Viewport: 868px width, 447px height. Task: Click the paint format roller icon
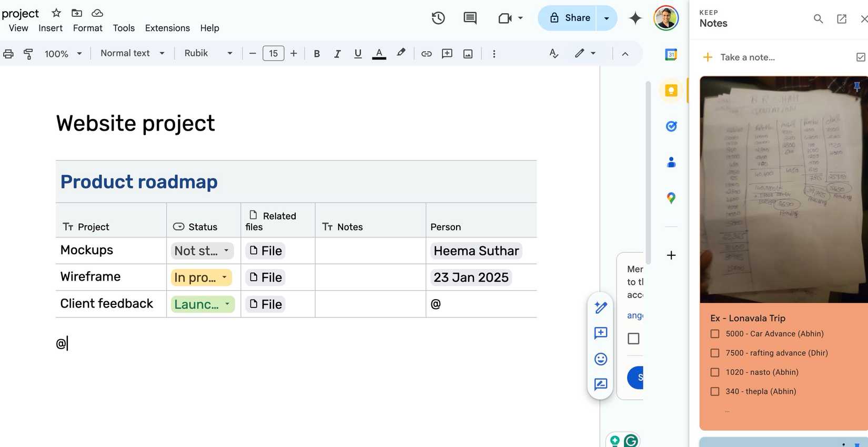(x=28, y=54)
